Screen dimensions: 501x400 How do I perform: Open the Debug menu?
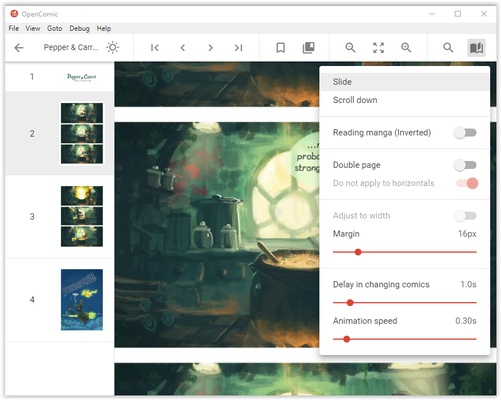[79, 28]
